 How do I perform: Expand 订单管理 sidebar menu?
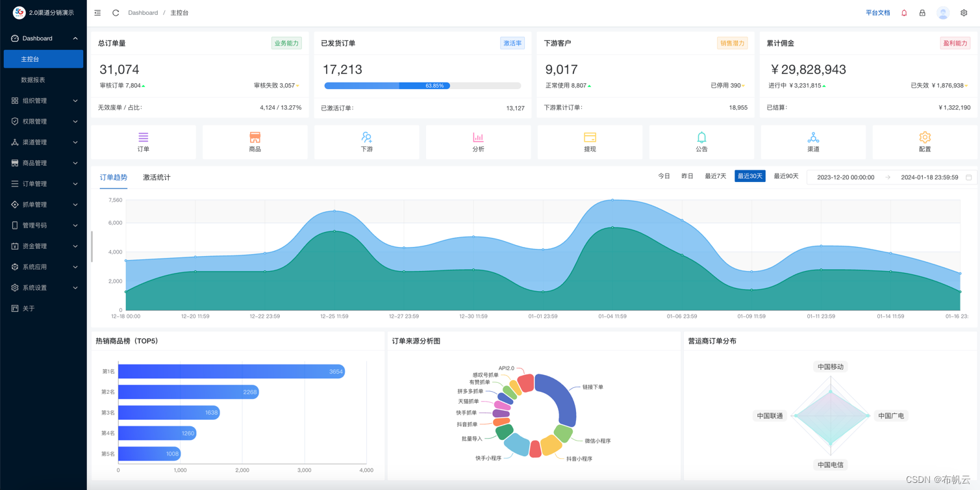(x=44, y=184)
